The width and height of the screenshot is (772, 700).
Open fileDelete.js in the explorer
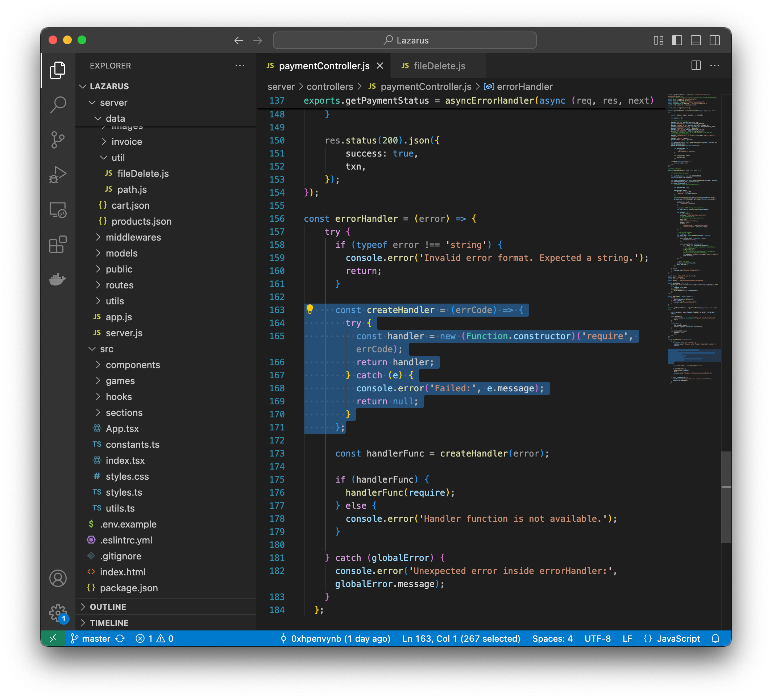[165, 174]
